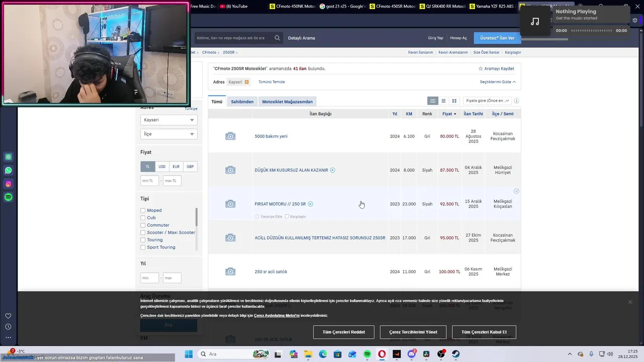The width and height of the screenshot is (644, 362).
Task: Click the video play icon on DÜŞÜK KM listing
Action: pyautogui.click(x=333, y=170)
